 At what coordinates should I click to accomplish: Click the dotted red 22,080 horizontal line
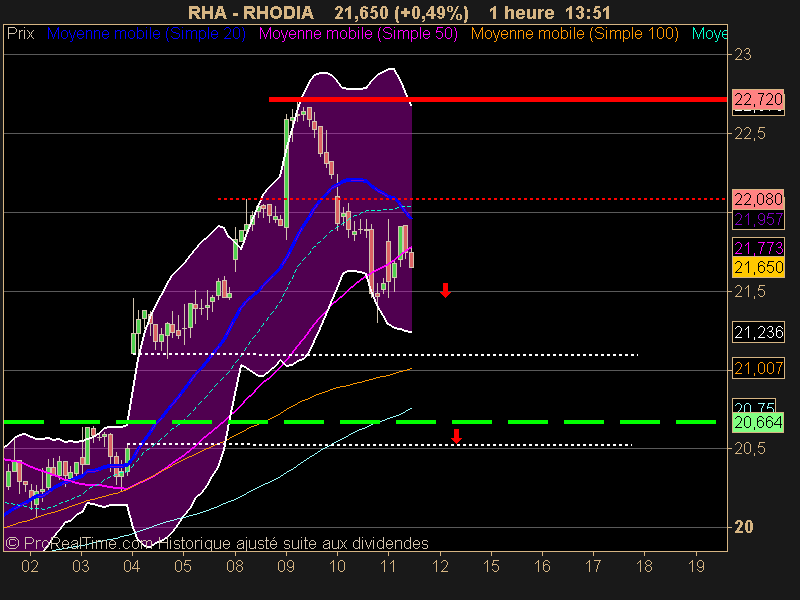tap(472, 199)
